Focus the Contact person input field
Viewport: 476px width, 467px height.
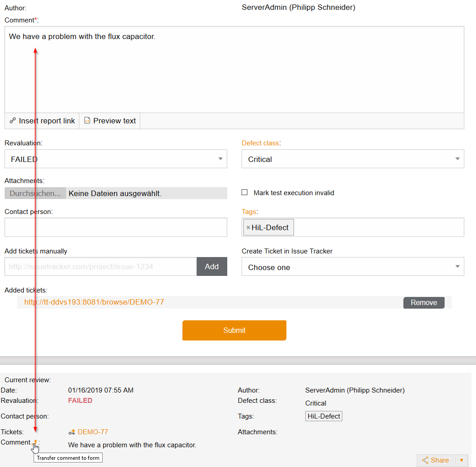point(116,227)
